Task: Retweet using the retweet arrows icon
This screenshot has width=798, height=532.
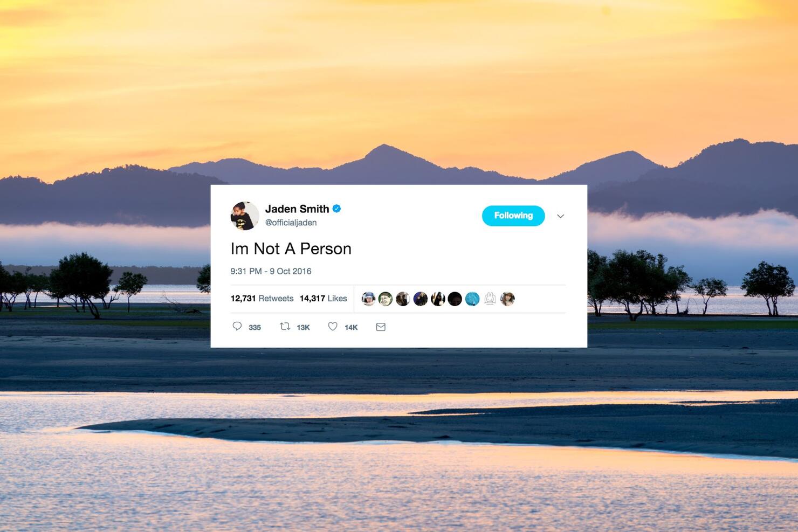Action: coord(285,326)
